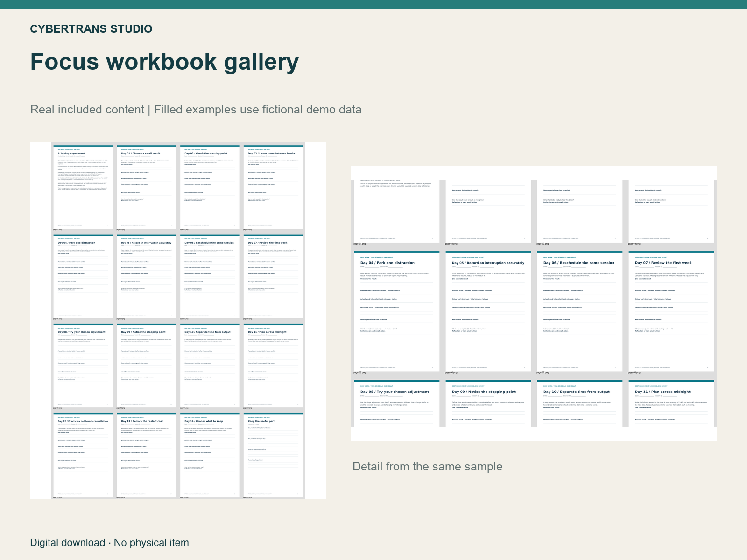
Task: Click the 'page-01.png' label in the enlarged detail
Action: point(360,244)
